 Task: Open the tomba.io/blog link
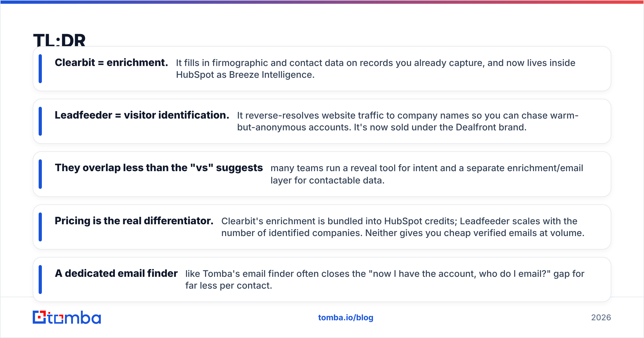click(346, 318)
